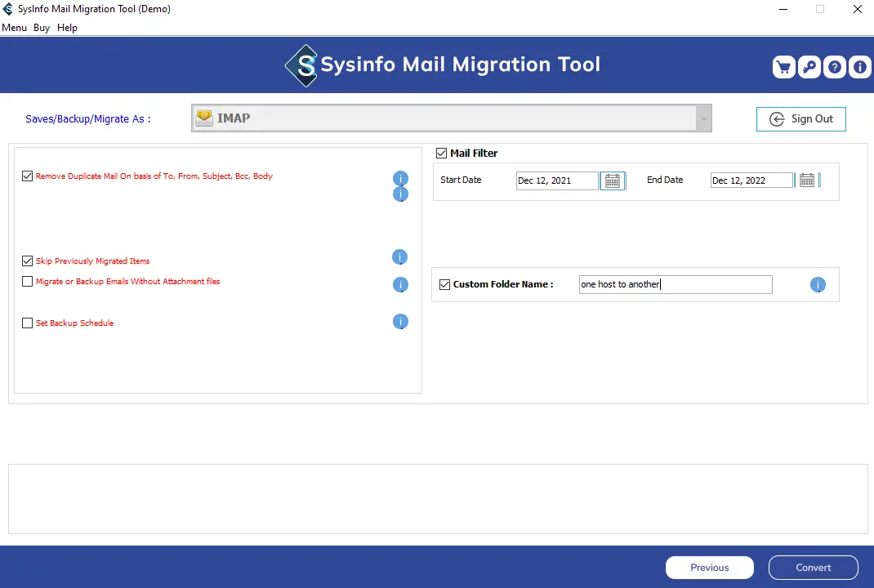The height and width of the screenshot is (588, 874).
Task: Enable Migrate Emails Without Attachment files
Action: (27, 282)
